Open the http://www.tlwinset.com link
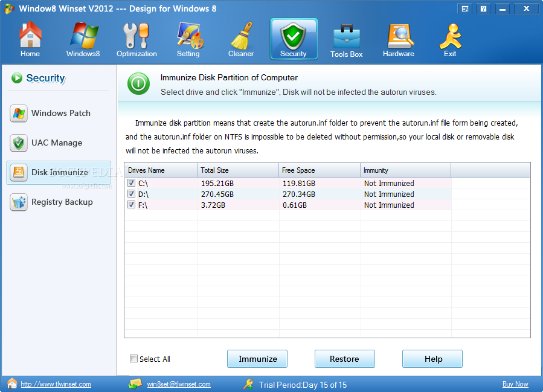 point(56,384)
